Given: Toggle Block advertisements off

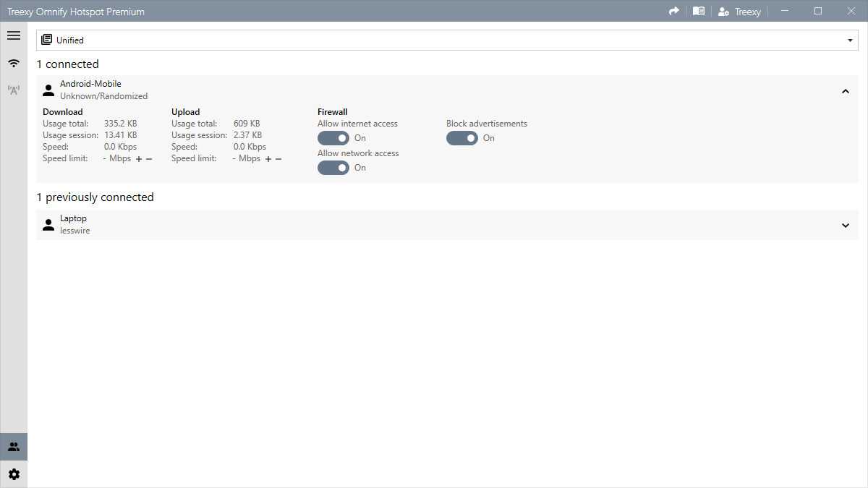Looking at the screenshot, I should 462,138.
